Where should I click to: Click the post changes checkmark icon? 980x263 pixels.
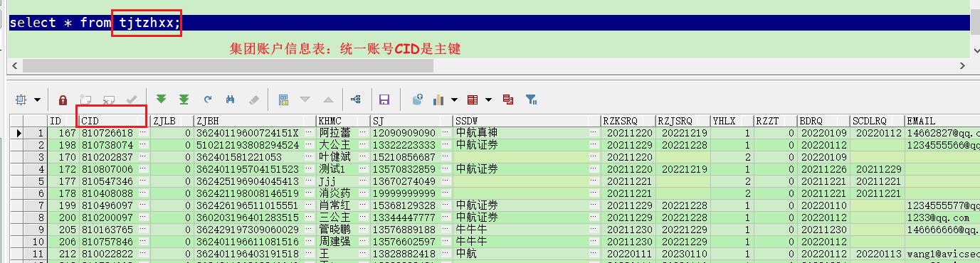click(132, 100)
